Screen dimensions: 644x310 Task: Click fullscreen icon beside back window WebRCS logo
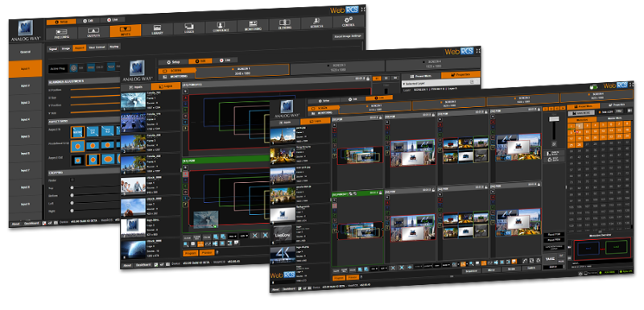(x=363, y=10)
